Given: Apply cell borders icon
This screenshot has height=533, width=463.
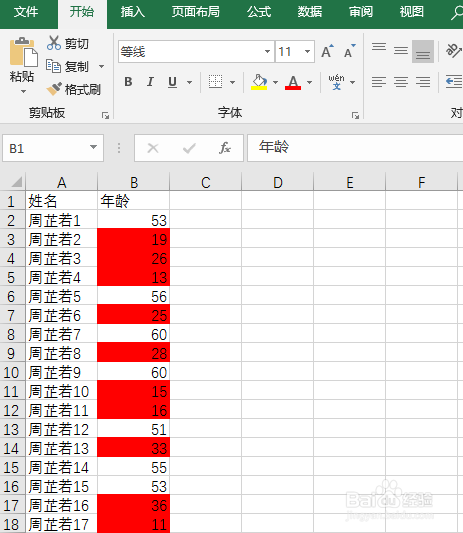Looking at the screenshot, I should [216, 82].
